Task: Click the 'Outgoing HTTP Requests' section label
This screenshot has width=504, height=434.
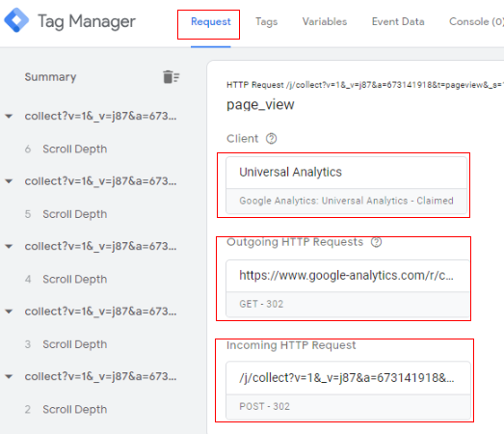Action: [x=295, y=242]
